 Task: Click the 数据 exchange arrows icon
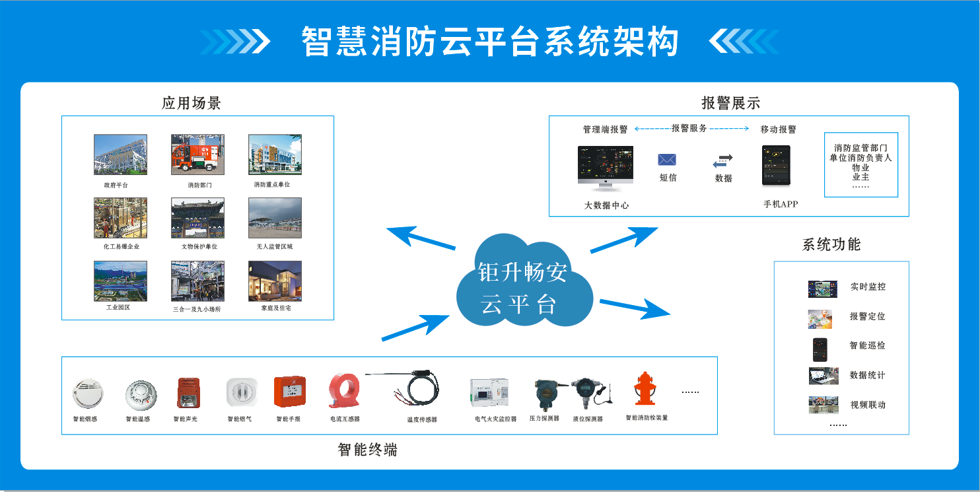tap(723, 161)
